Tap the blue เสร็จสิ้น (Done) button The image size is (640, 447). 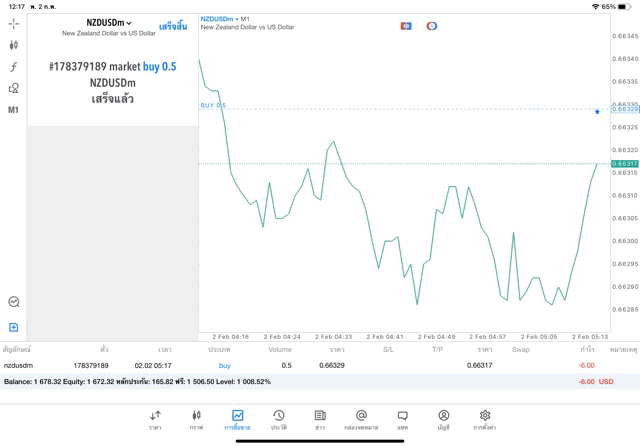[x=172, y=26]
